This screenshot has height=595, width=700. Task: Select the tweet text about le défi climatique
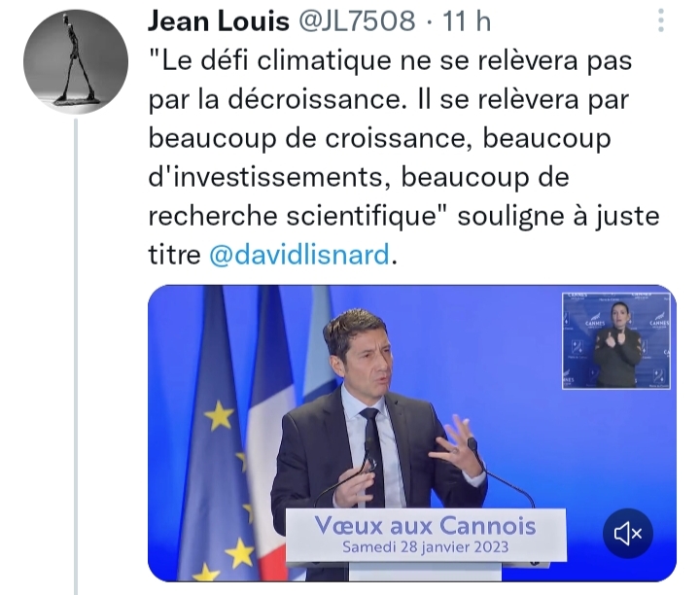click(403, 157)
